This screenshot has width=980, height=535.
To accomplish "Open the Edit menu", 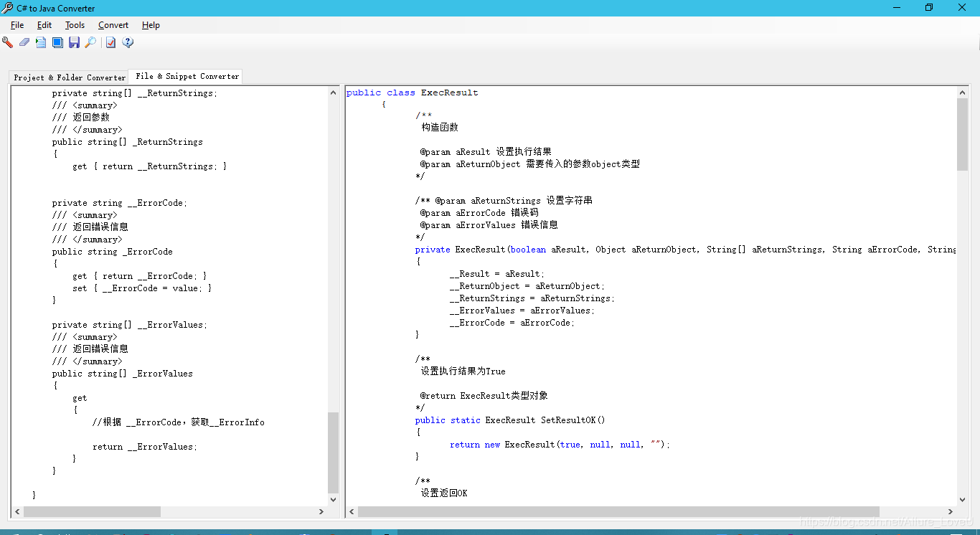I will [44, 24].
